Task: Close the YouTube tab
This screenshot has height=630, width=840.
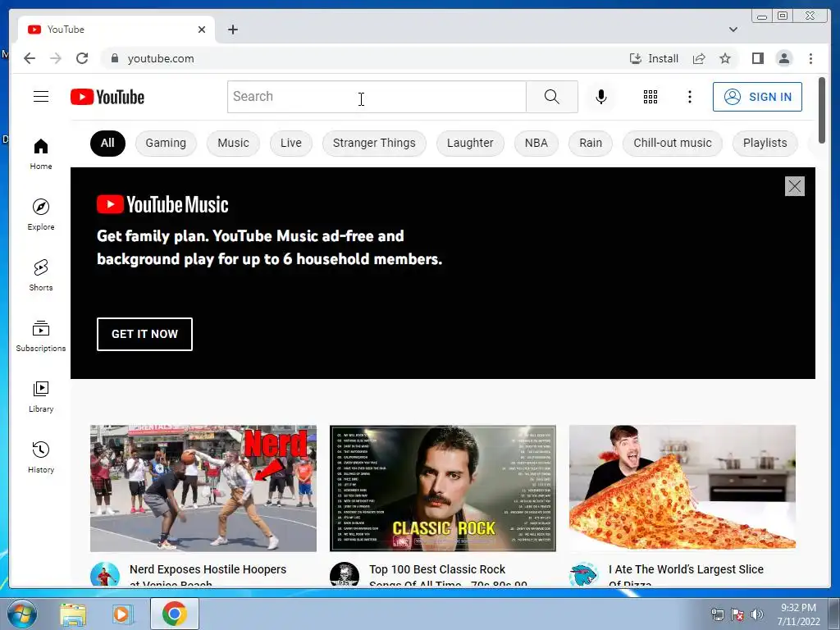Action: click(202, 30)
